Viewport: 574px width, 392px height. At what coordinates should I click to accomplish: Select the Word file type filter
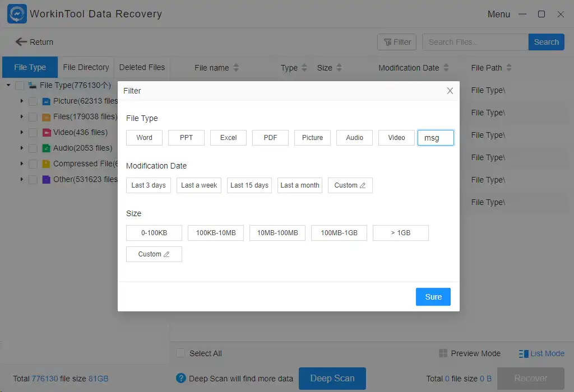pyautogui.click(x=144, y=138)
